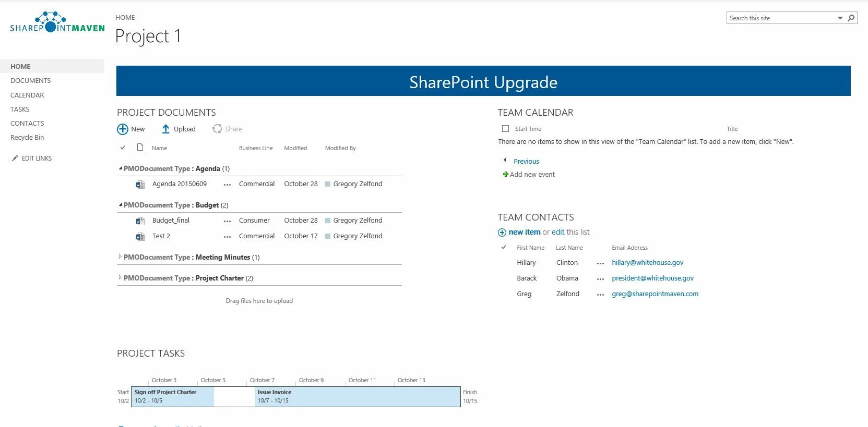The image size is (868, 427).
Task: Click Gregory Zelfond presence indicator for Agenda
Action: 328,184
